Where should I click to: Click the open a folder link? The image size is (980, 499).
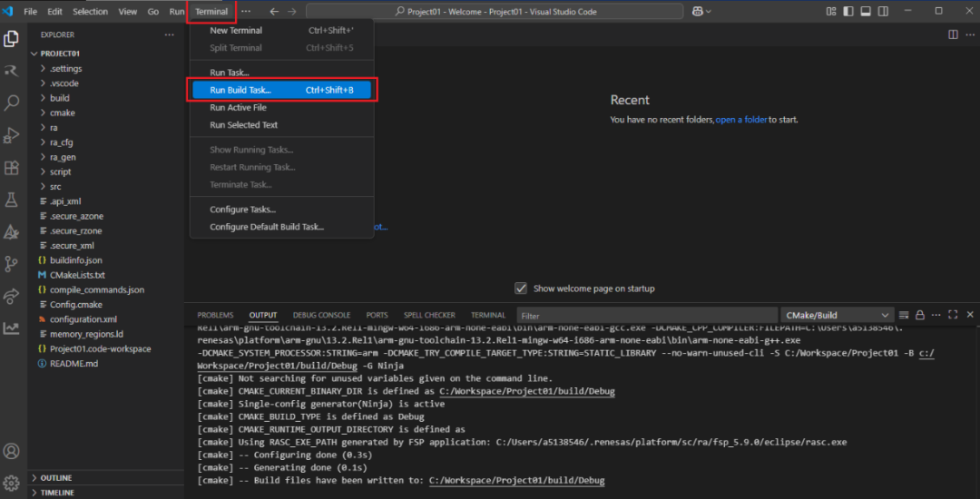[x=740, y=120]
